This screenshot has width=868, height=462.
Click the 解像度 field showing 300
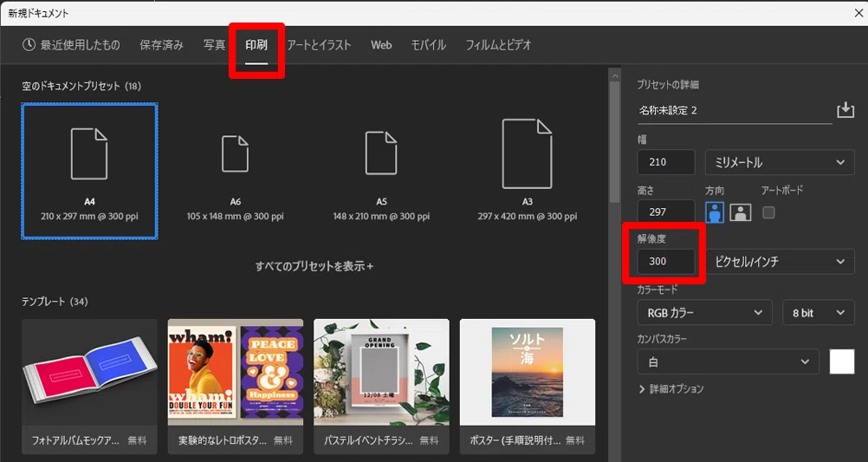pos(666,262)
